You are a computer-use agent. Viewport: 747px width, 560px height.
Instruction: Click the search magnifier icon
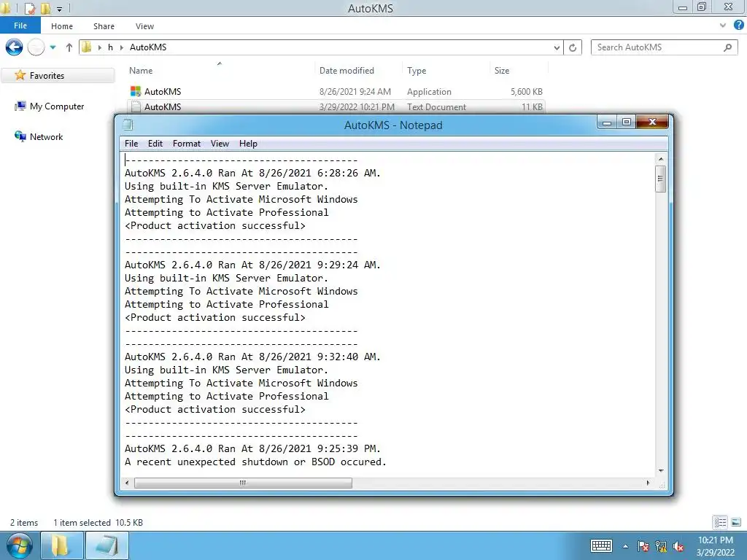(727, 47)
